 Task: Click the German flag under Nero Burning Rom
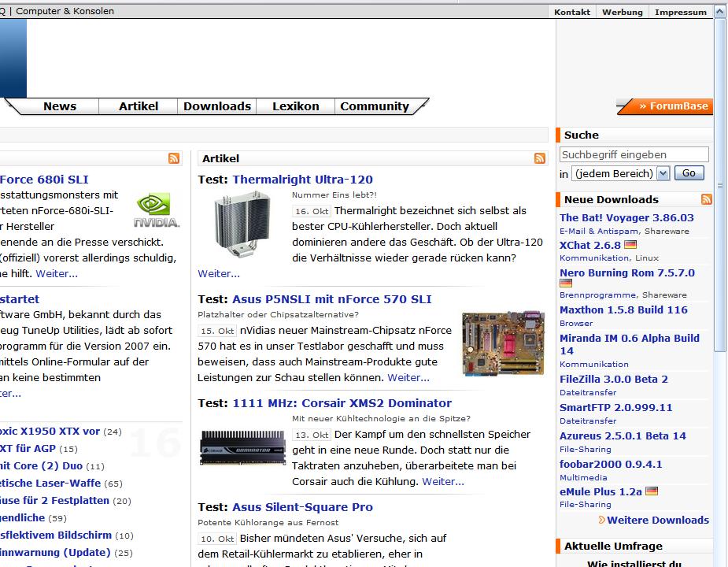coord(566,283)
